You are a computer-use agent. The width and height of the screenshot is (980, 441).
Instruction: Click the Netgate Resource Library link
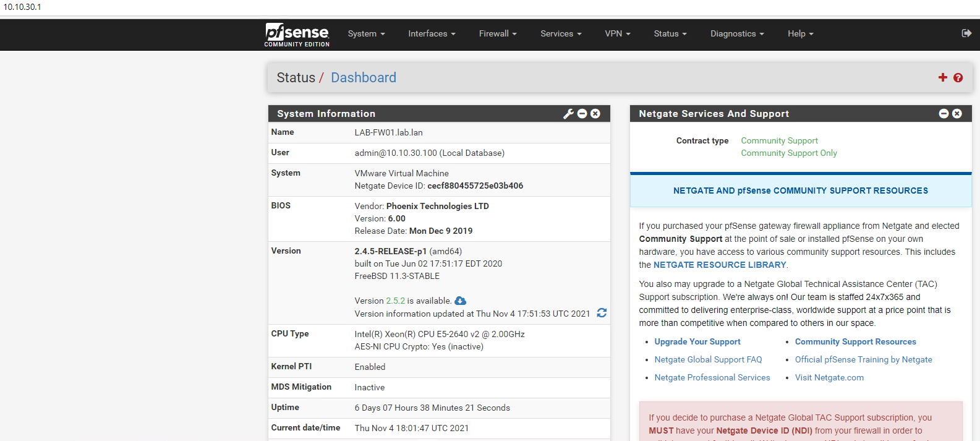pyautogui.click(x=720, y=265)
